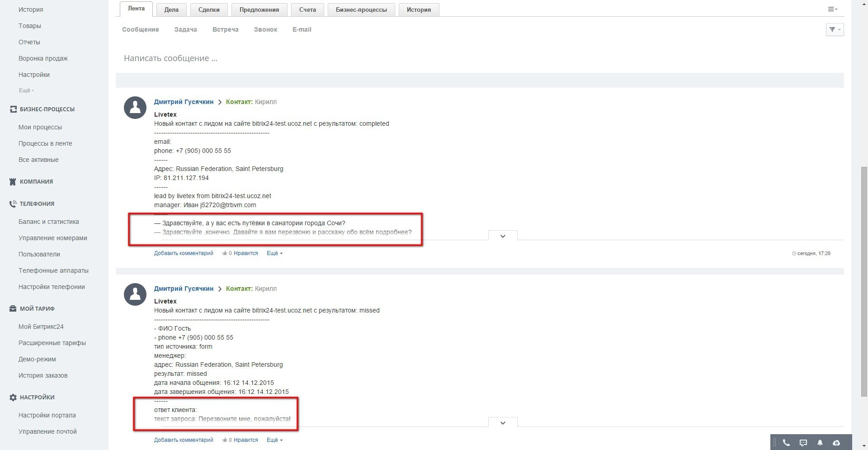The image size is (868, 450).
Task: Click the page vertical scrollbar
Action: [x=864, y=271]
